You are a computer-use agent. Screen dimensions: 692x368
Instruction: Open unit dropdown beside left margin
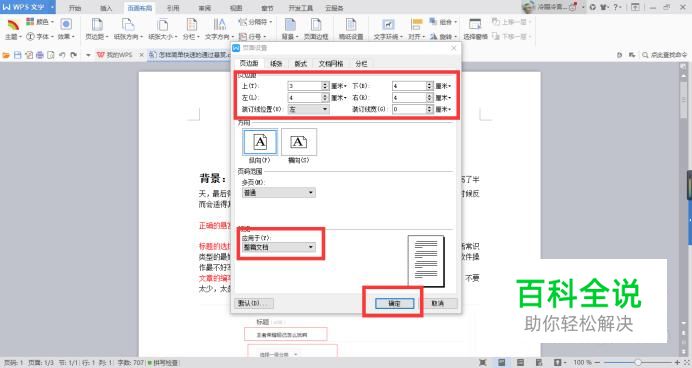pyautogui.click(x=338, y=98)
